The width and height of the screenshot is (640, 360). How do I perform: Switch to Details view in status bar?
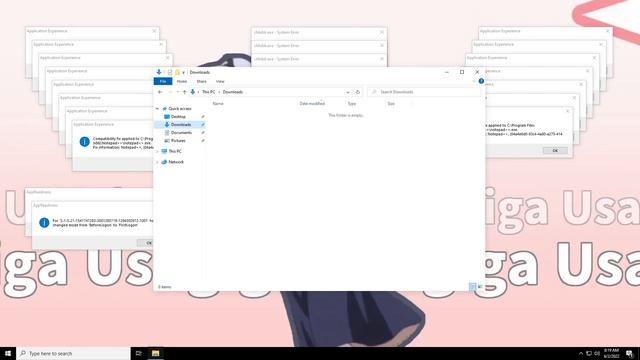[472, 287]
